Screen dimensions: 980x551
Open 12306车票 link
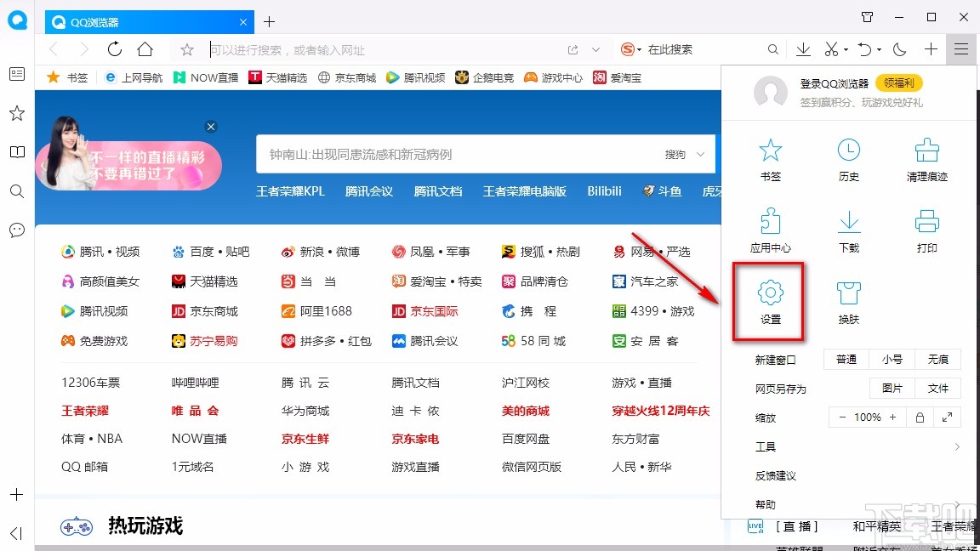(91, 383)
